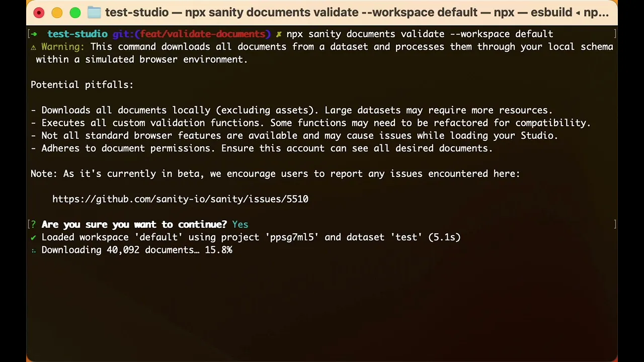Click the warning triangle icon
The width and height of the screenshot is (644, 362).
click(x=33, y=47)
